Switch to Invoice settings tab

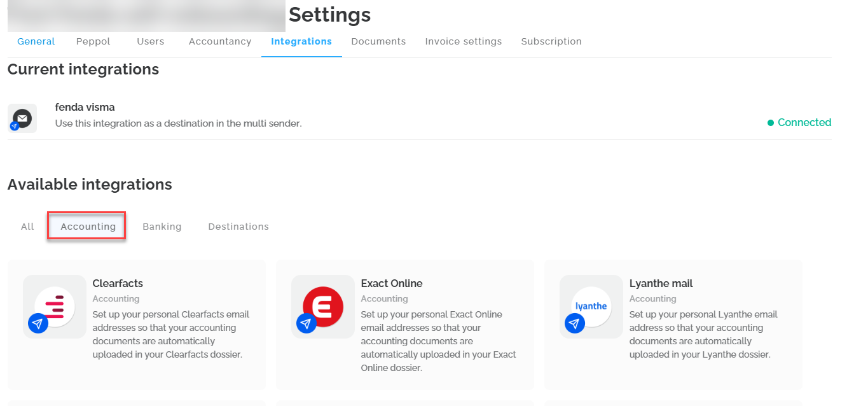point(464,41)
